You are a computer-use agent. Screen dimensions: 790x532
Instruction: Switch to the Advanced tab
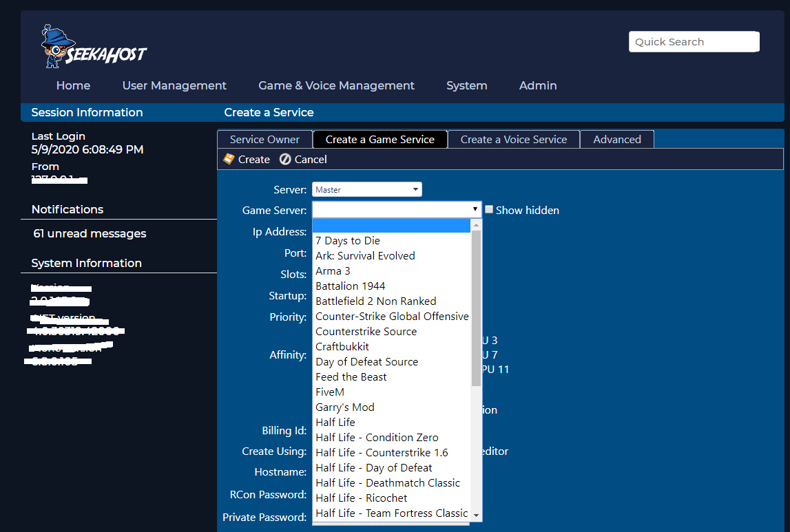coord(617,140)
